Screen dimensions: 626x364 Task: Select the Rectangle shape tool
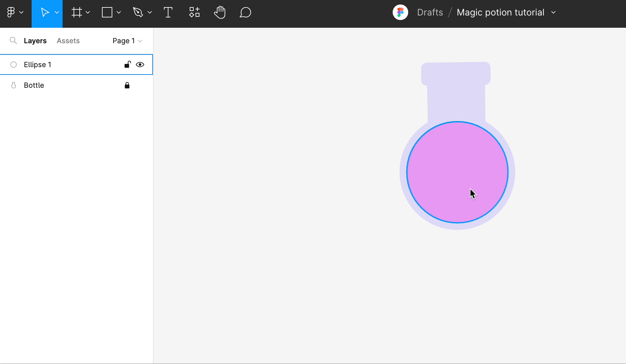pos(107,13)
